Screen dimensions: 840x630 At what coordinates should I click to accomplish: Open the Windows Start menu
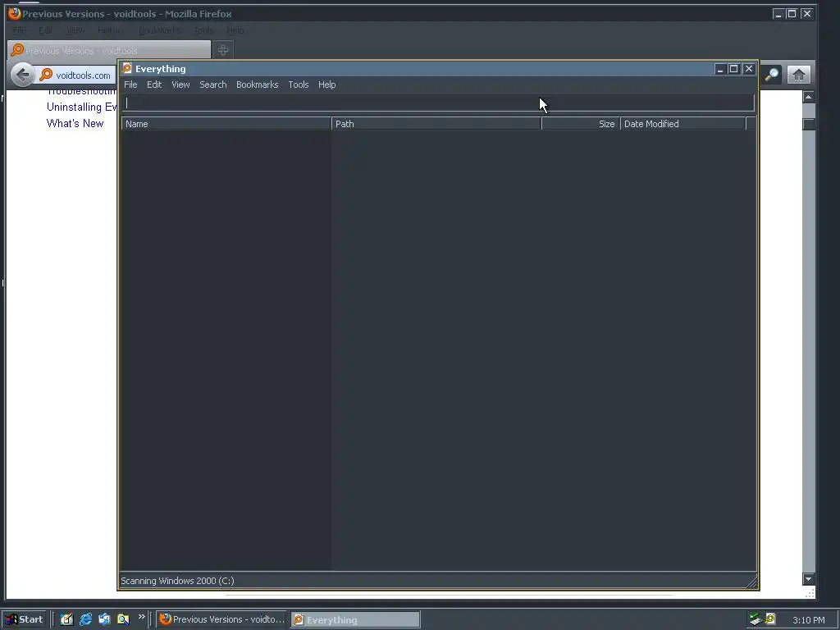tap(25, 619)
